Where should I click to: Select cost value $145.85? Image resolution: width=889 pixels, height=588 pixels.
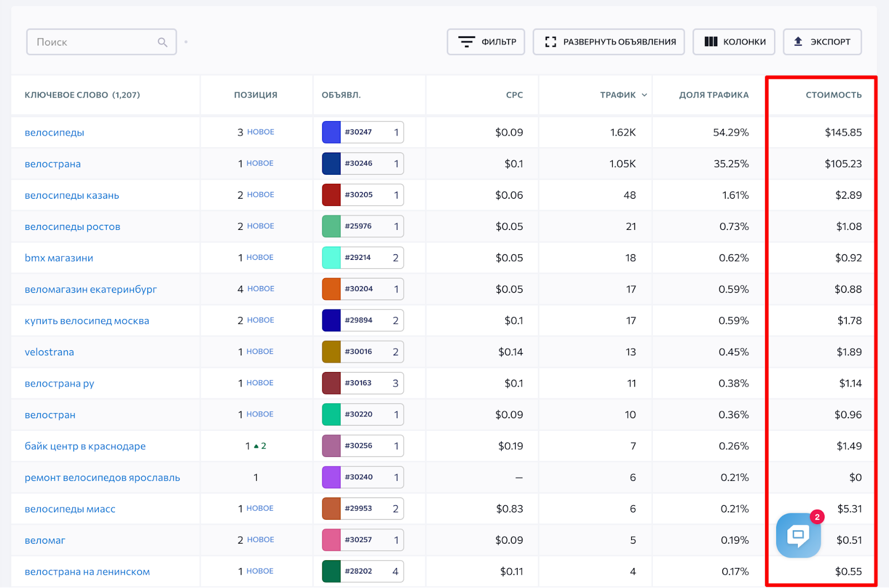[843, 133]
